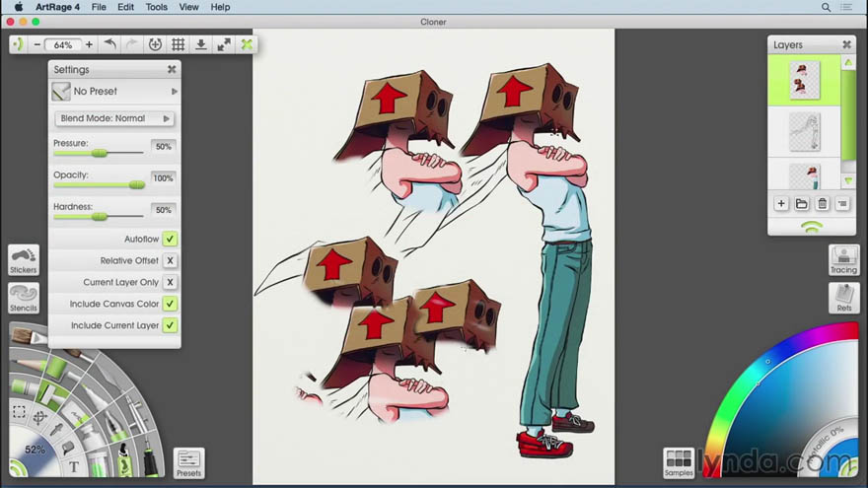Select the Text tool
The image size is (868, 488).
point(74,466)
